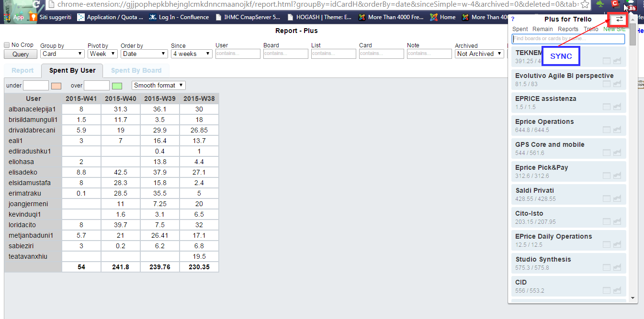Expand the Group by Card dropdown
The image size is (644, 319).
pyautogui.click(x=62, y=54)
